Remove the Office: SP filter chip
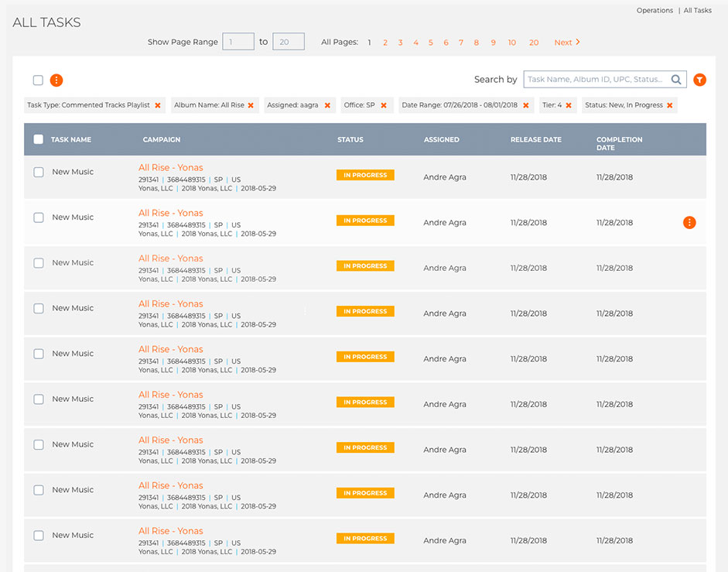The width and height of the screenshot is (728, 572). [384, 105]
